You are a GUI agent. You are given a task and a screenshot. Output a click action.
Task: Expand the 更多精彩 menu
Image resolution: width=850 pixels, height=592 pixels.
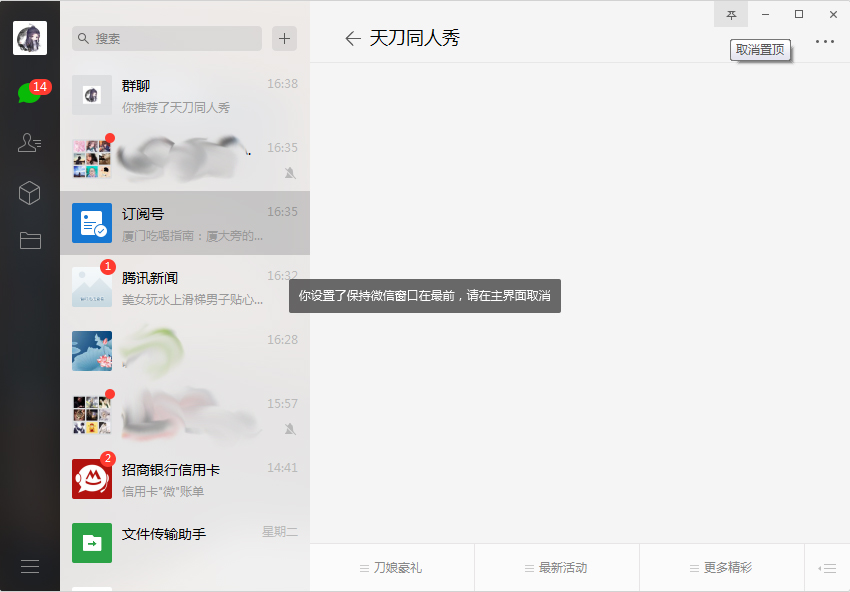point(721,566)
